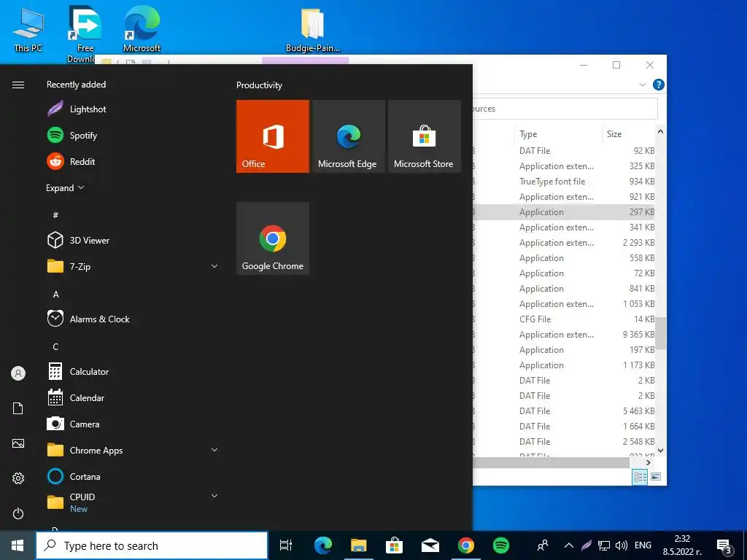The height and width of the screenshot is (560, 747).
Task: Click the Productivity group title
Action: (x=259, y=85)
